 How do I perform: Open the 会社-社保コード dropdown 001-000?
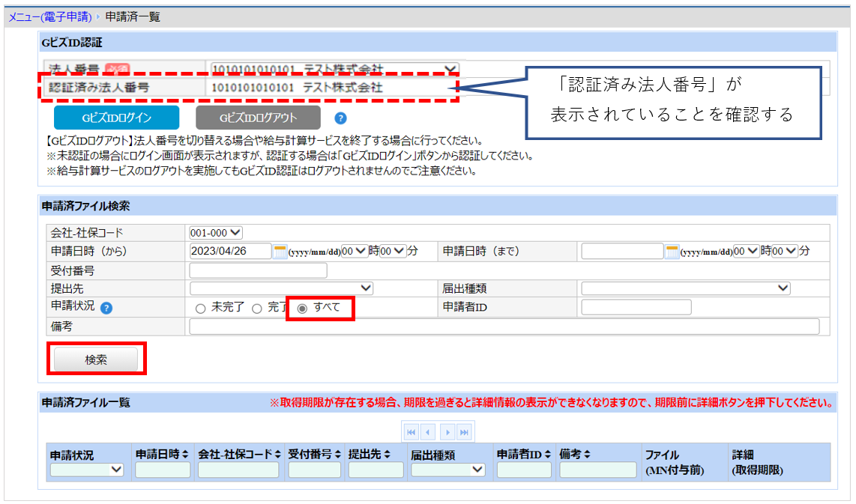pyautogui.click(x=216, y=233)
